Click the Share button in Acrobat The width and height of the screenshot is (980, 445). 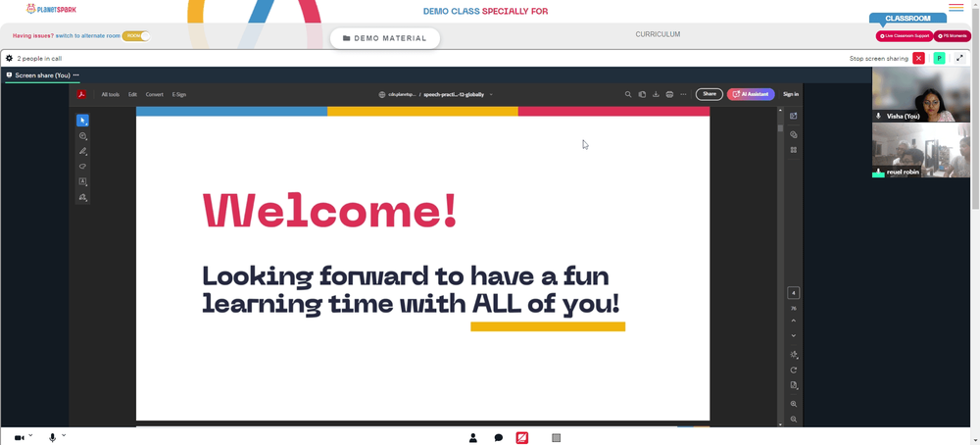(710, 94)
